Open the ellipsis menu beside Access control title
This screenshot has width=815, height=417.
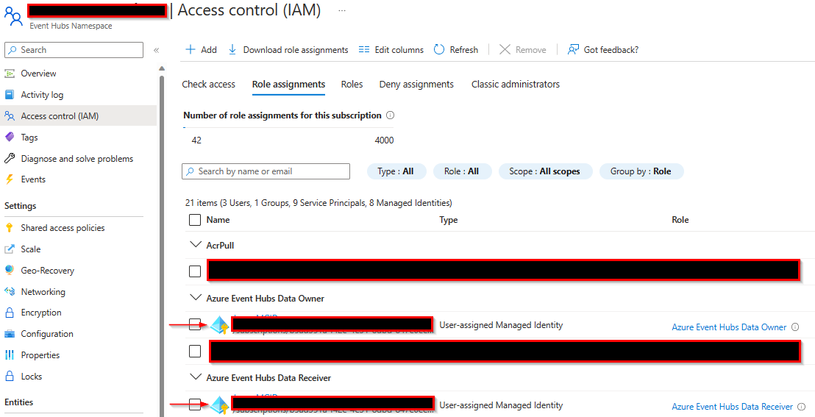(341, 10)
